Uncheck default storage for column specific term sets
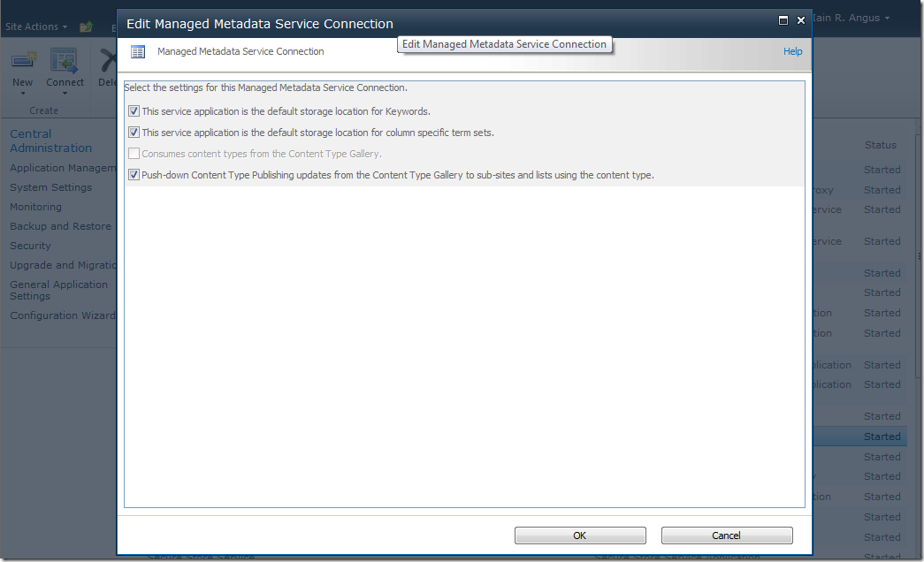This screenshot has height=562, width=924. tap(134, 133)
